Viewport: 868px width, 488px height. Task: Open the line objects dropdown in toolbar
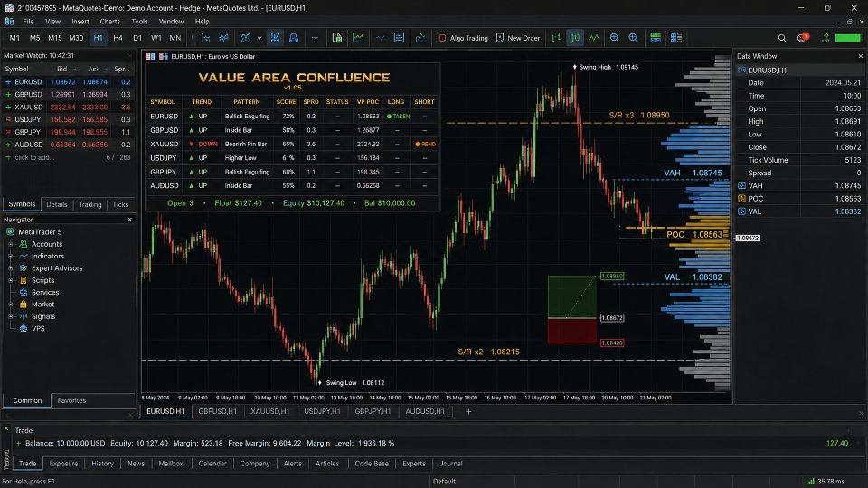coord(315,38)
